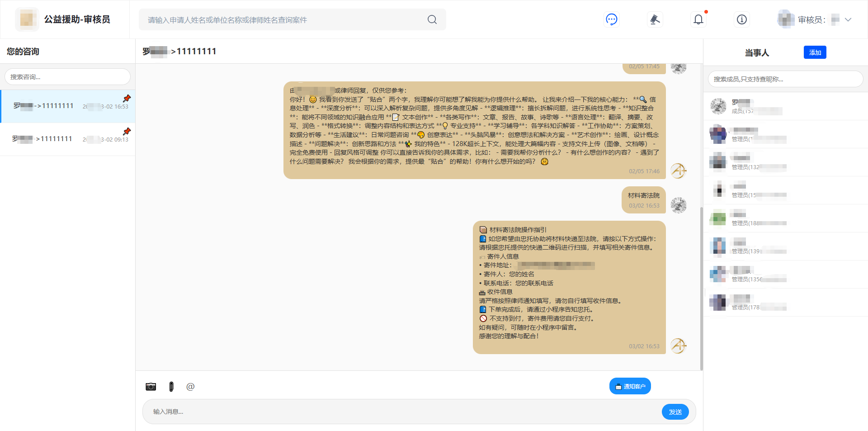
Task: Click the @ mention icon
Action: tap(190, 387)
